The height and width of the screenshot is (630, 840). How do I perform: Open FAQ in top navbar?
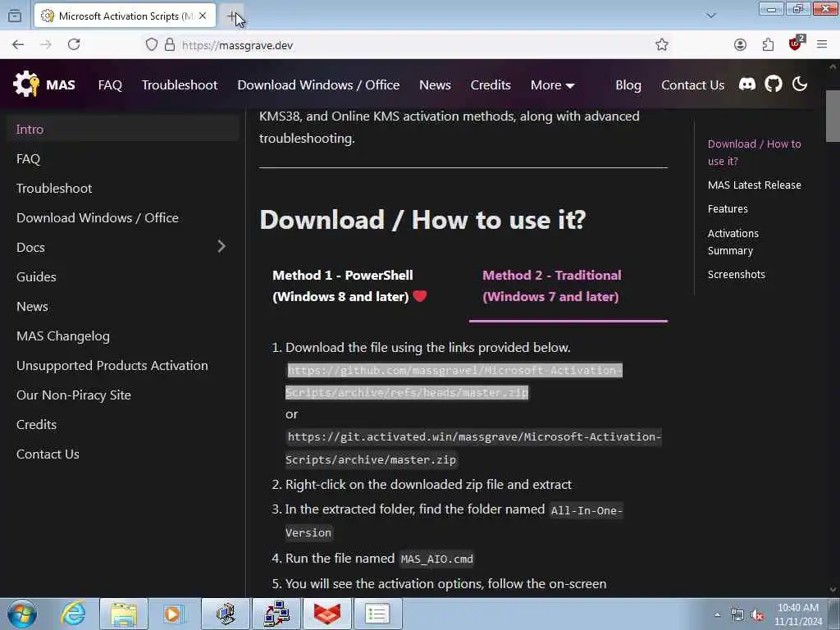pyautogui.click(x=110, y=85)
